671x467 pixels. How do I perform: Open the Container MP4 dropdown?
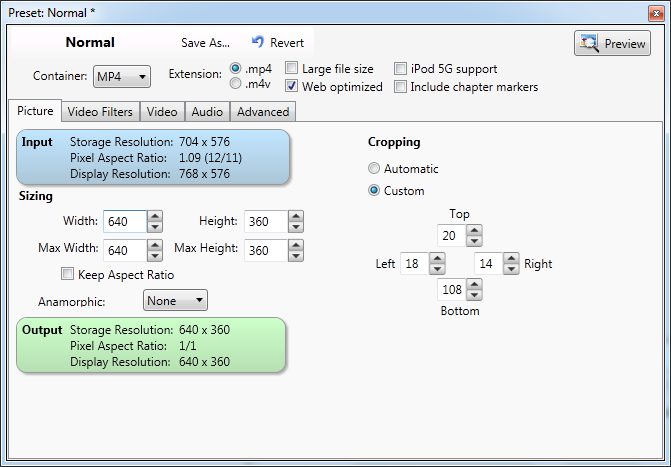[122, 77]
